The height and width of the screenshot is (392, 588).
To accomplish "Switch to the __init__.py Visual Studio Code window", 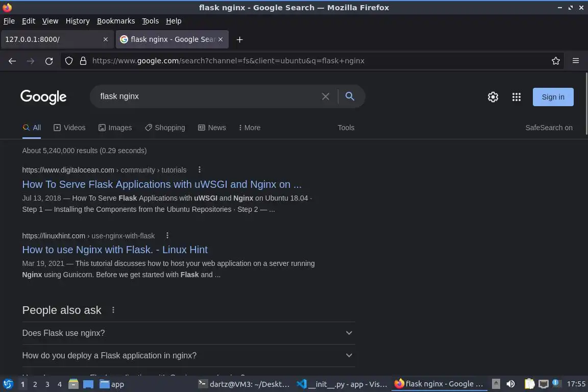I will click(x=341, y=384).
